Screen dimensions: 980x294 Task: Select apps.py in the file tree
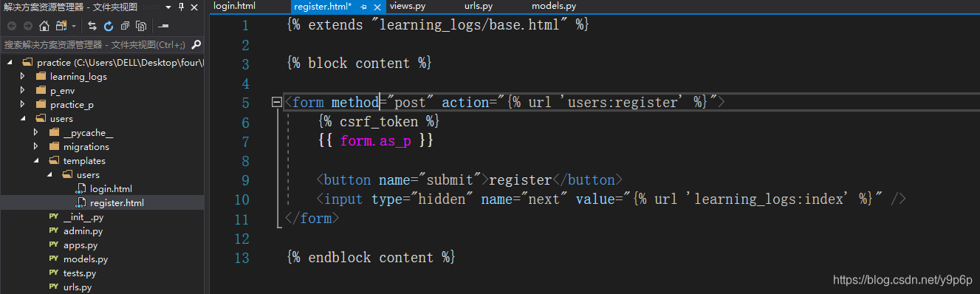coord(80,245)
